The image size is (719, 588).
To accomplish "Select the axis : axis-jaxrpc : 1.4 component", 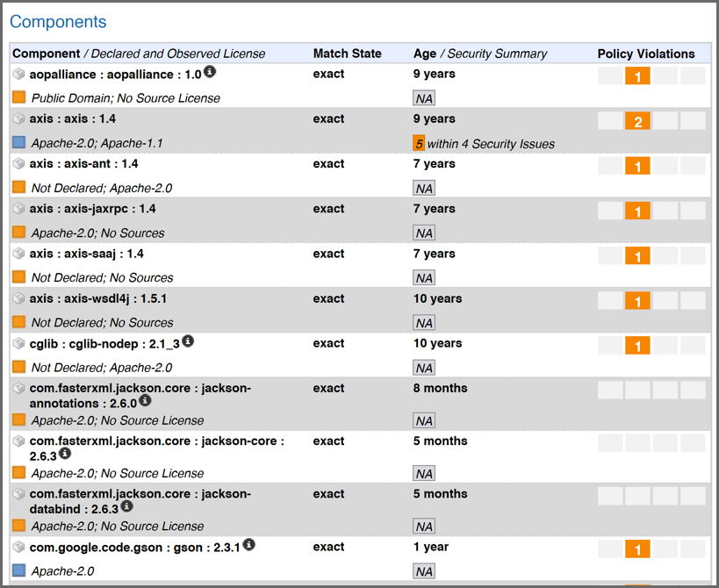I will point(93,209).
